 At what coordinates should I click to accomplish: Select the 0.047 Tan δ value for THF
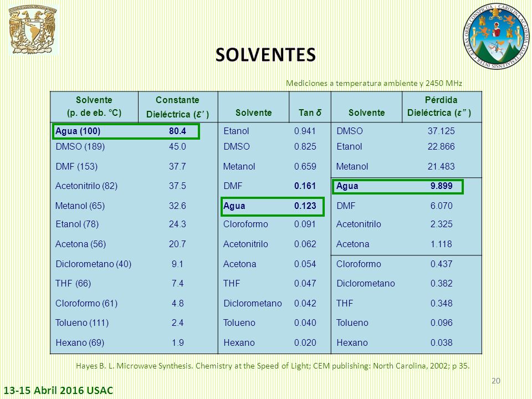tap(305, 283)
